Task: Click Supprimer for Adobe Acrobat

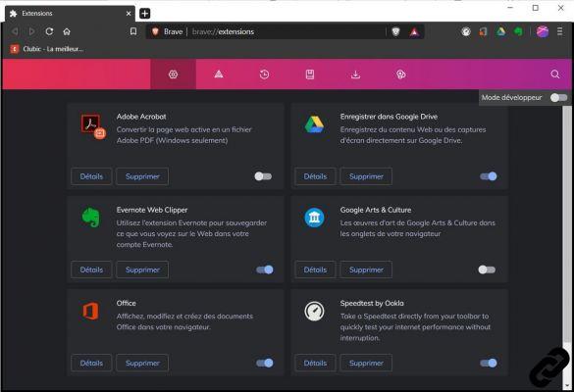Action: click(x=142, y=176)
